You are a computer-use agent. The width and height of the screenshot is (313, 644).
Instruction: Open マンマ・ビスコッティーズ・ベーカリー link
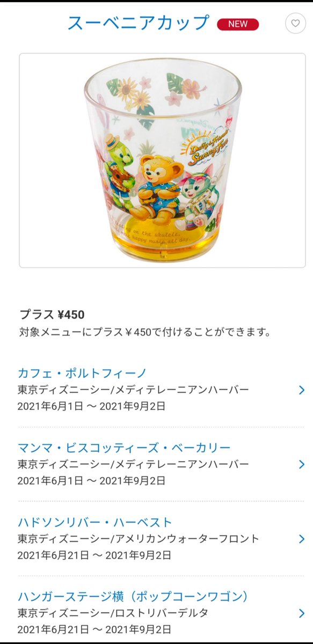tap(124, 448)
